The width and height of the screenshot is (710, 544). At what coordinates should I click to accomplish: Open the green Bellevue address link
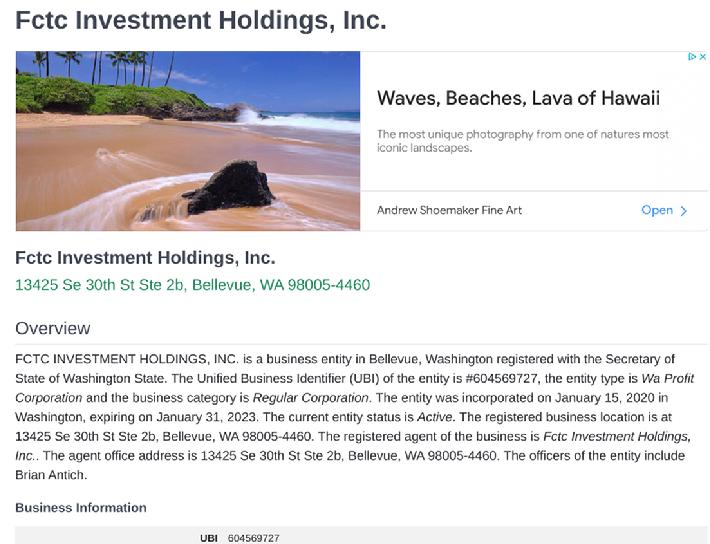coord(192,285)
